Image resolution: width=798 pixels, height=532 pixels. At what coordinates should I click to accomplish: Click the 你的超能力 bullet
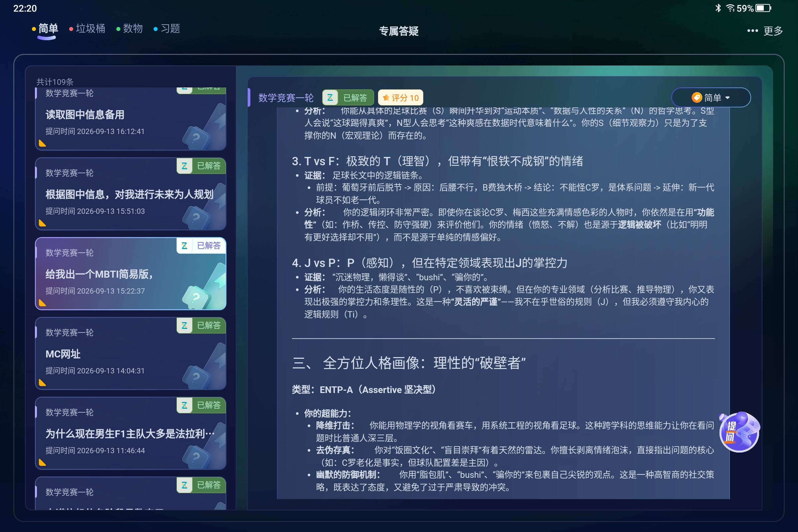point(328,413)
